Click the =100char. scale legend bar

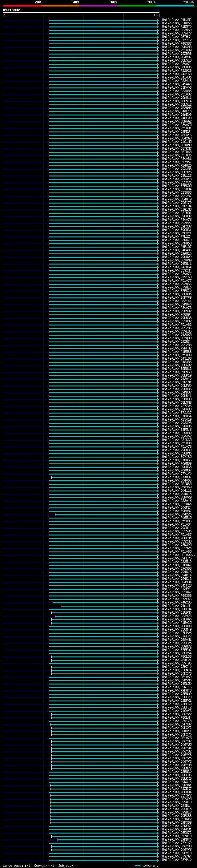[x=137, y=866]
